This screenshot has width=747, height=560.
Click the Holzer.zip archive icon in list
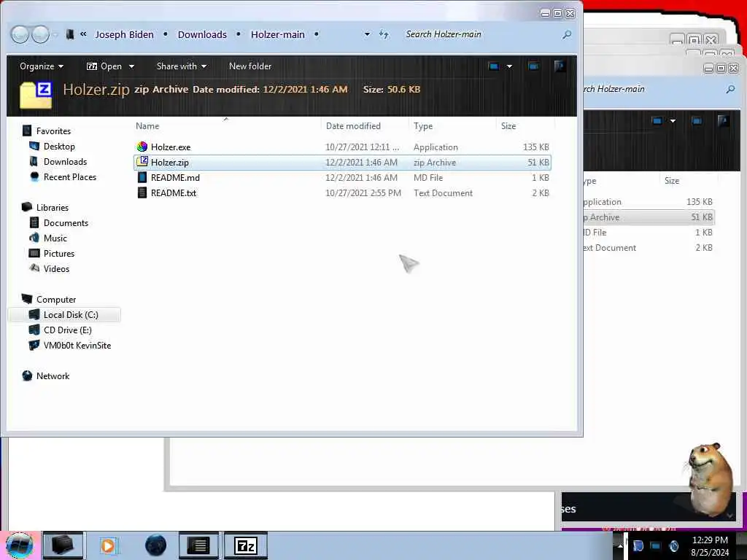tap(142, 162)
